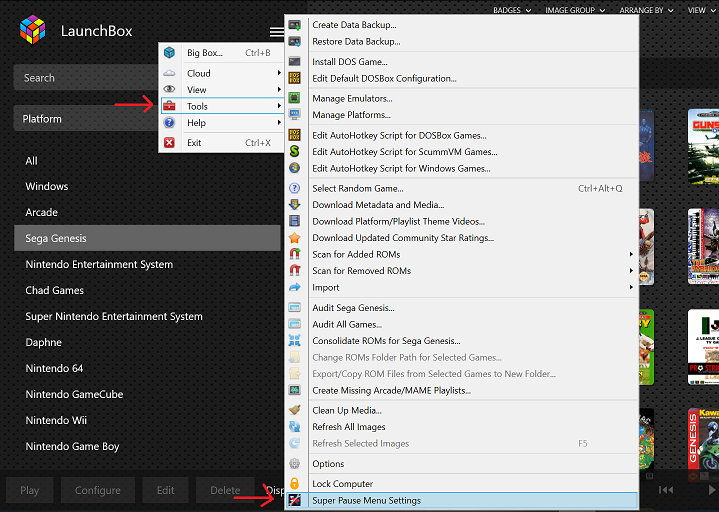Click the Download Metadata arrow icon
Viewport: 719px width, 512px height.
[x=294, y=204]
